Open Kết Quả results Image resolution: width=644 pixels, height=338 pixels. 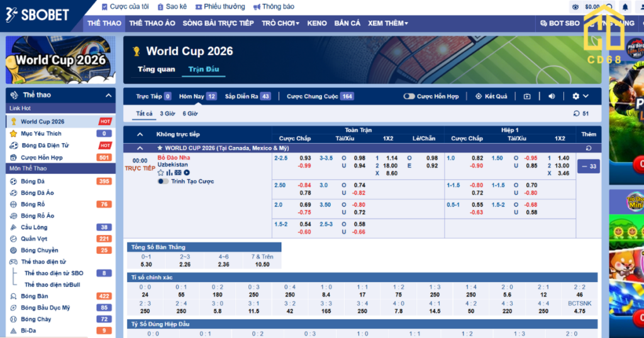491,96
